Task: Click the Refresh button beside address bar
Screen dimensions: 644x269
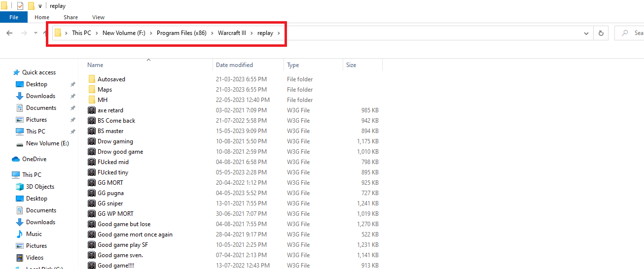Action: [x=601, y=33]
